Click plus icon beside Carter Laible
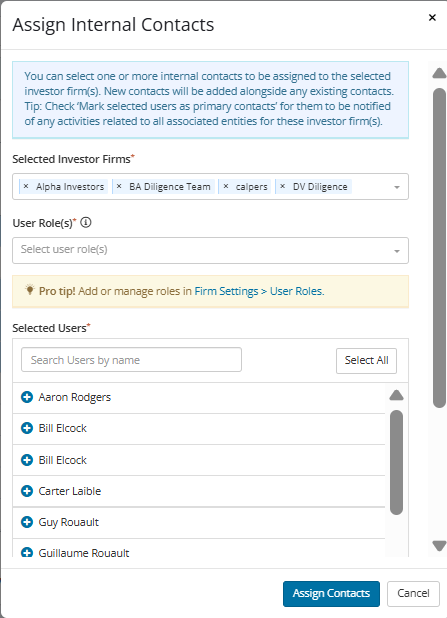 pos(27,491)
